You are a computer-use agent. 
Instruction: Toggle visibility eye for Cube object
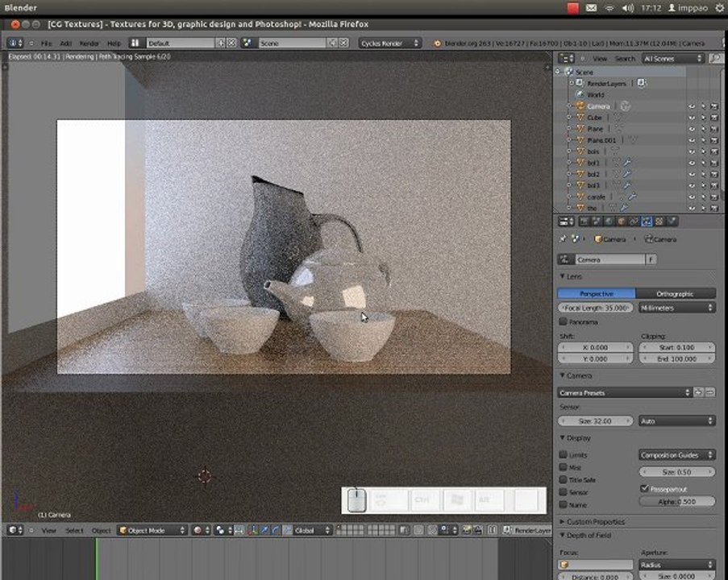pyautogui.click(x=692, y=118)
